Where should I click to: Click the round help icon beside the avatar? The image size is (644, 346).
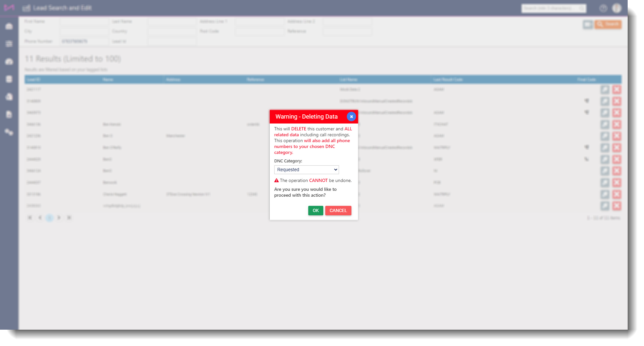click(603, 8)
